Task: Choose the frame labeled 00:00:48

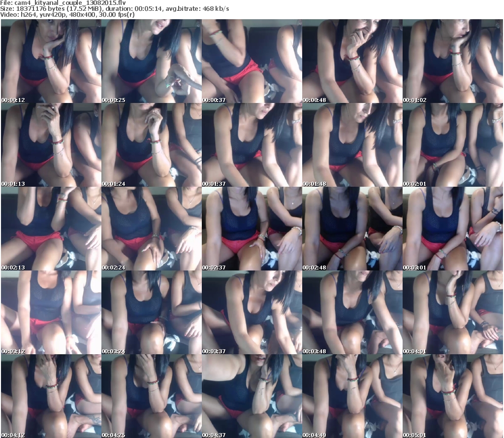Action: point(352,61)
